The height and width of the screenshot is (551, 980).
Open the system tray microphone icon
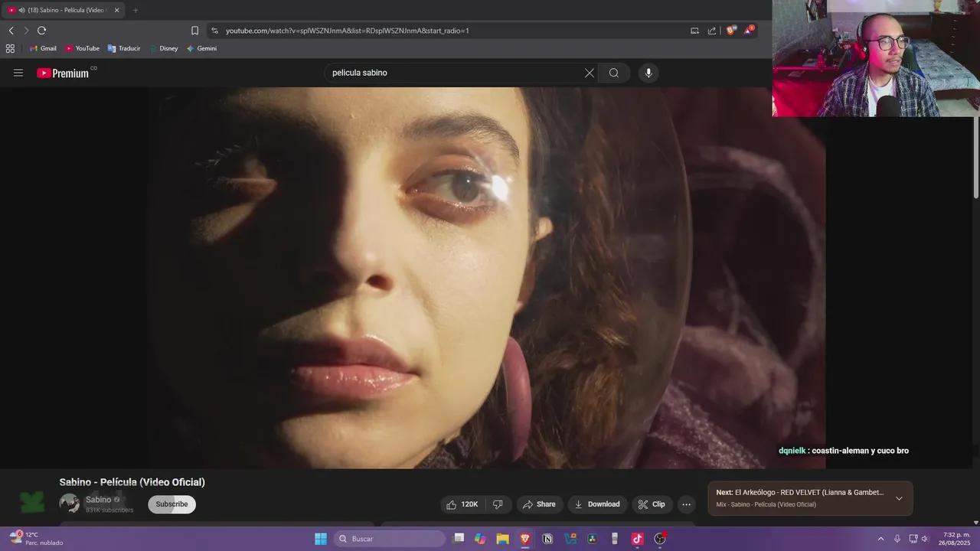point(897,539)
